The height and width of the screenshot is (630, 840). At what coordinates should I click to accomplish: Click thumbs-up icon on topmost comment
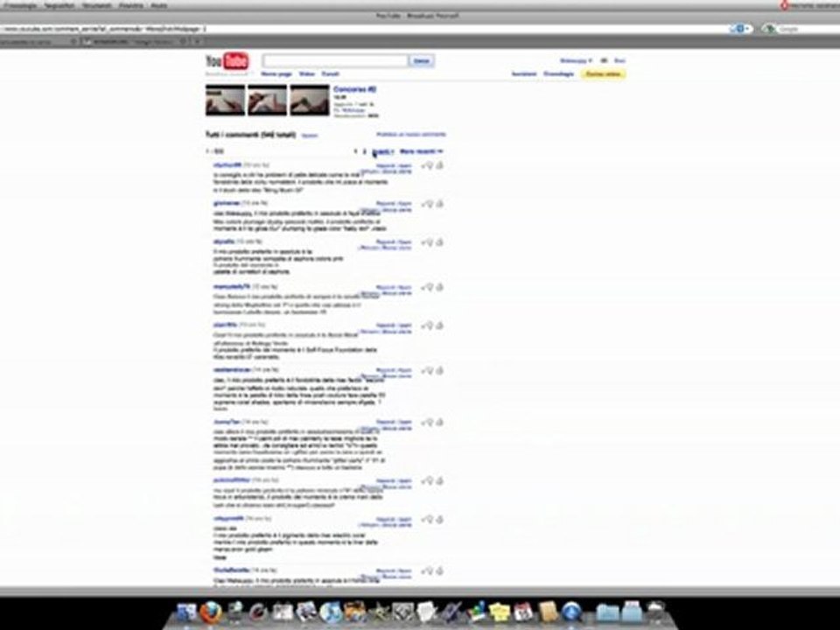point(440,165)
